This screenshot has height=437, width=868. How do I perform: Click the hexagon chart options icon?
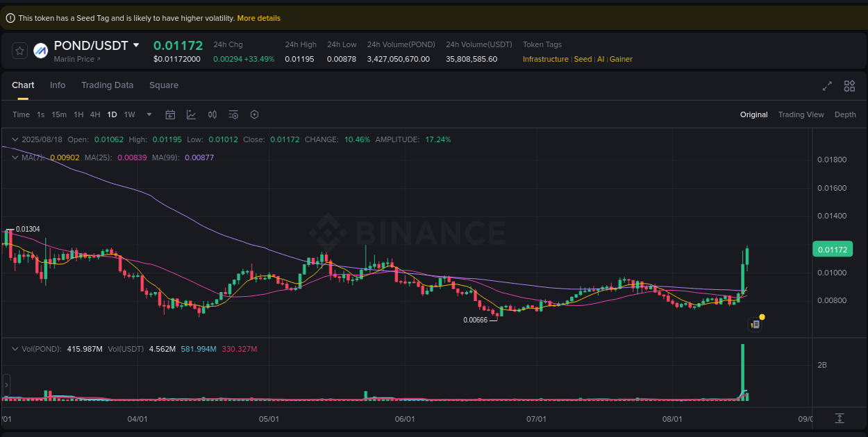[254, 114]
